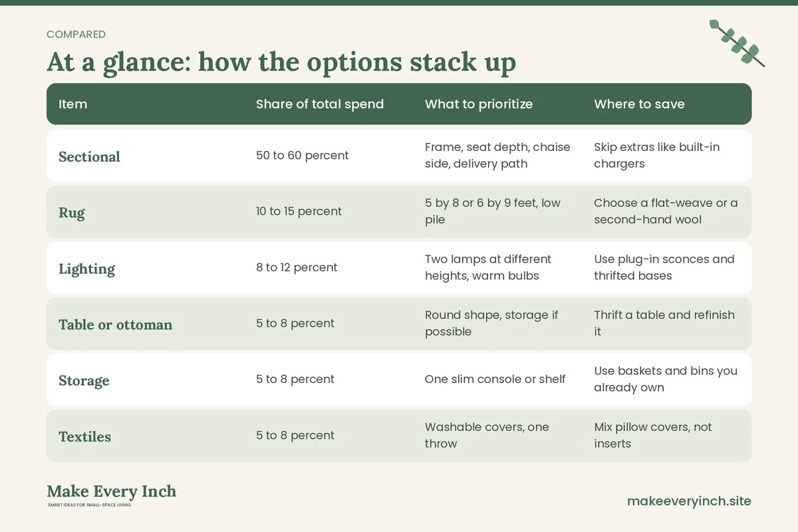Click the Where to save column header

click(x=639, y=104)
